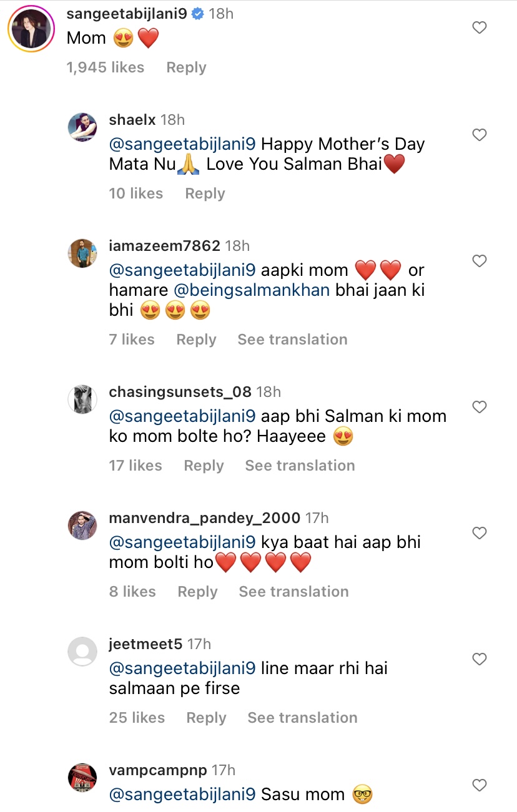Open chasingsunsets_08's avatar
The image size is (517, 812).
82,399
